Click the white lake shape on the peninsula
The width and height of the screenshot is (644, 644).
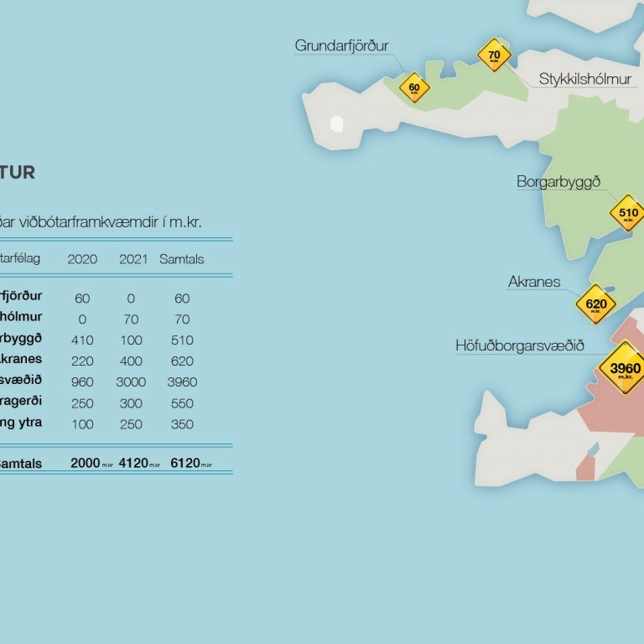(337, 124)
